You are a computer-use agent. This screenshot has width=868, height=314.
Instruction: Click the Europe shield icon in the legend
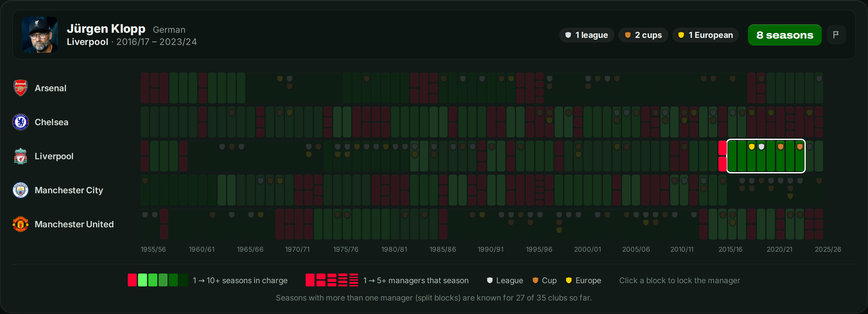point(569,280)
